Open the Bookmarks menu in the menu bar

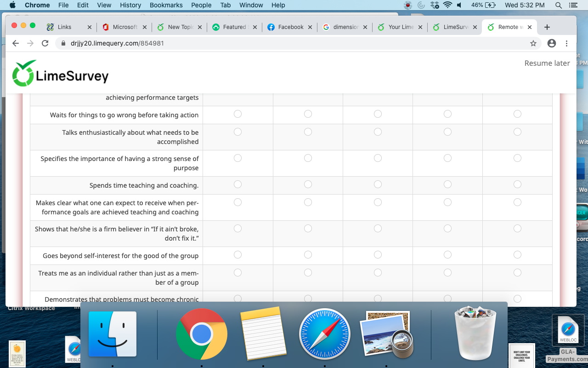click(x=166, y=5)
